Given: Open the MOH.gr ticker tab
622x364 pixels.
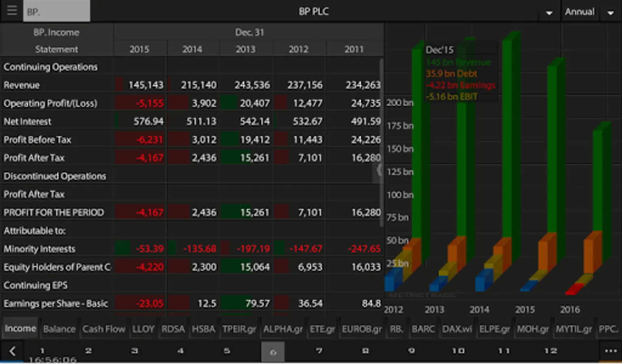Looking at the screenshot, I should [x=533, y=329].
